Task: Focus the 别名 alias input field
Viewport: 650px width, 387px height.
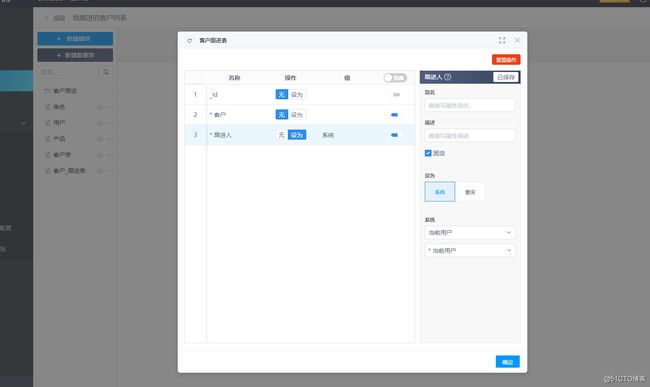Action: click(470, 105)
